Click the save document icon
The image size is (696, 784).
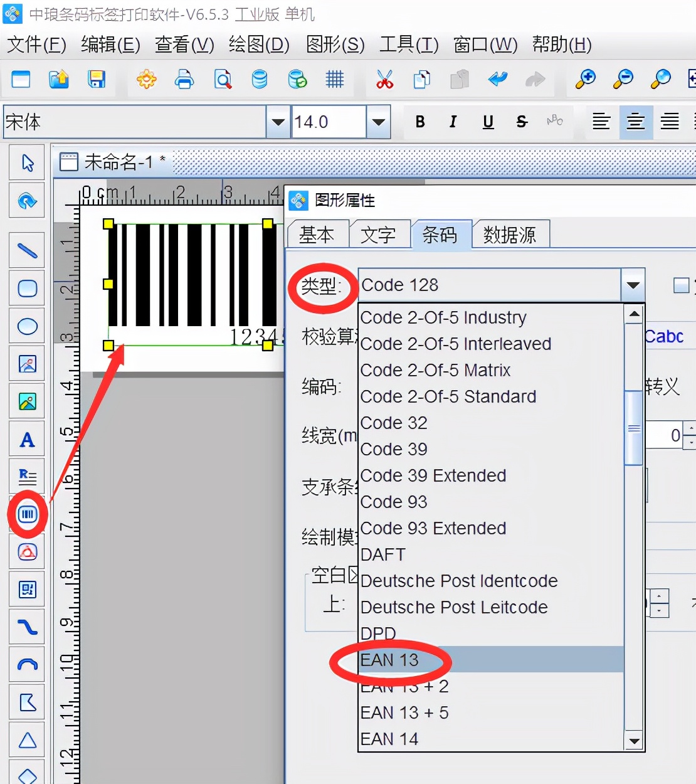point(97,80)
